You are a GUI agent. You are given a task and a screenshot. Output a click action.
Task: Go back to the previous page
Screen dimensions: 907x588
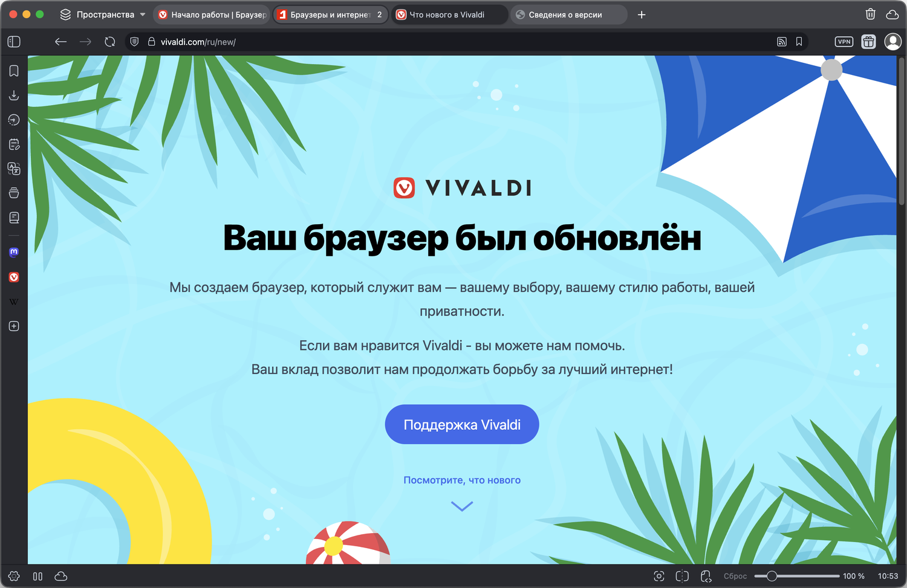[60, 42]
